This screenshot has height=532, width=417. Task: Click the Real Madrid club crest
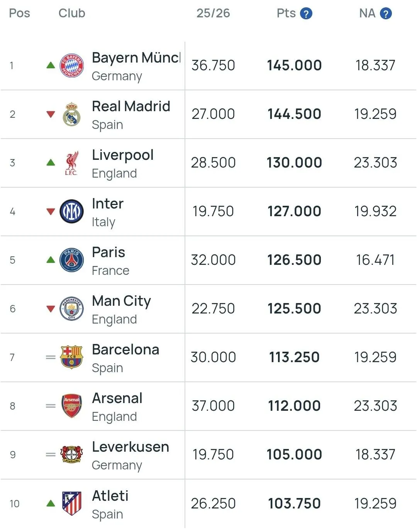click(x=72, y=114)
